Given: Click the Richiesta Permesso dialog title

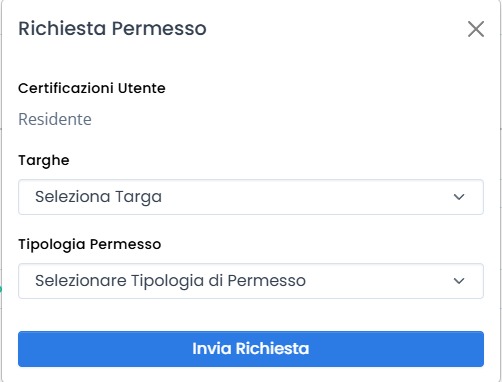Looking at the screenshot, I should [x=112, y=28].
